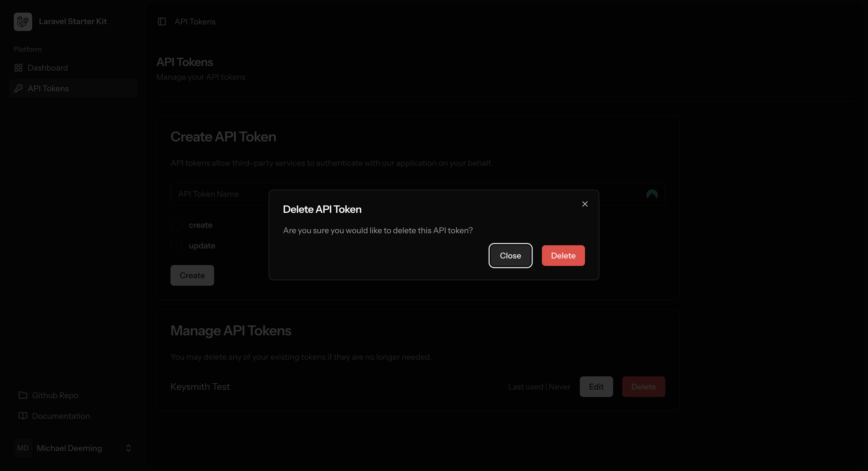Click the password manager icon in input

(652, 194)
